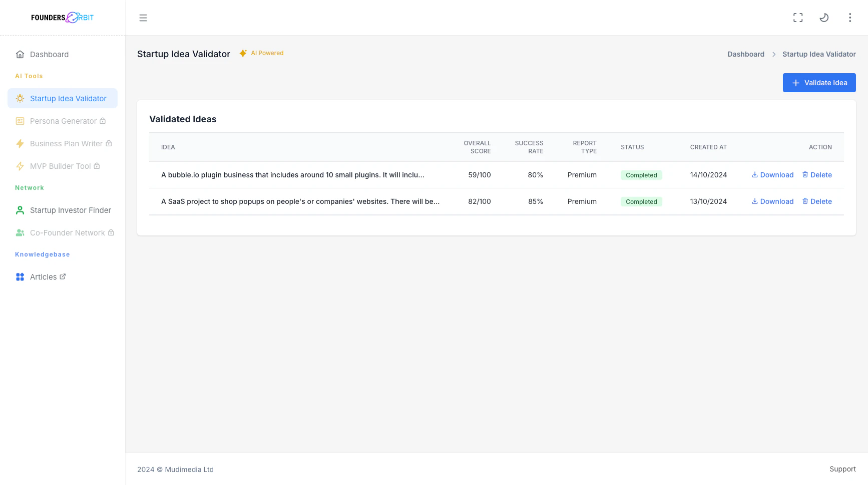The image size is (868, 485).
Task: Open the Support page
Action: pos(842,469)
